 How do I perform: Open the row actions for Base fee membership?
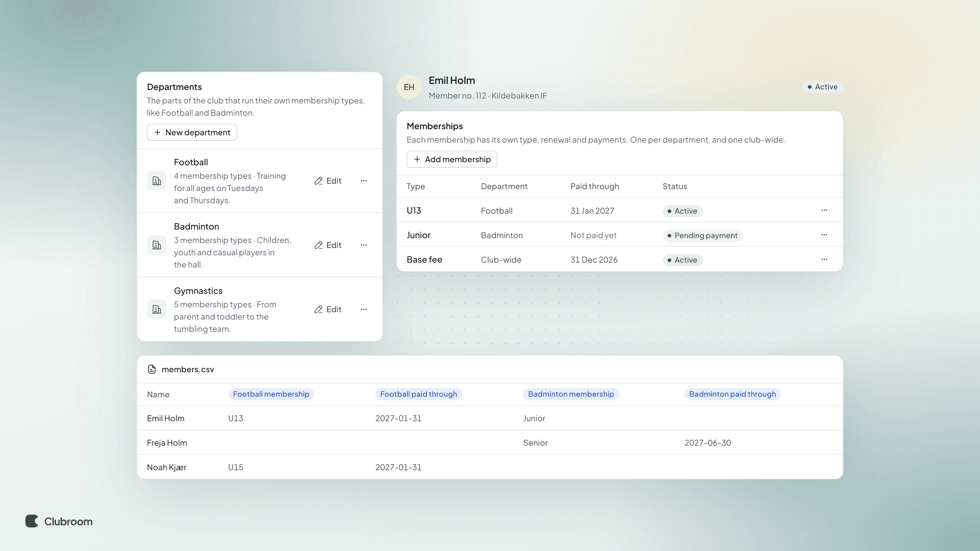[x=824, y=259]
